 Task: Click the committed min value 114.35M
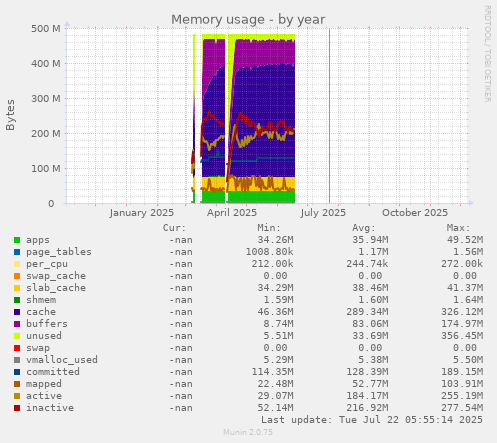(272, 372)
